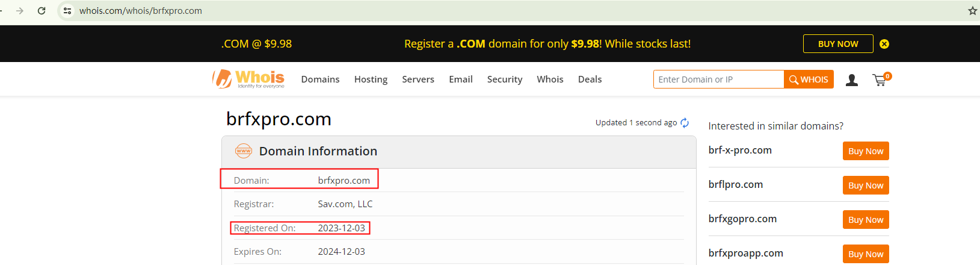Click the Enter Domain or IP field
Viewport: 980px width, 265px height.
pos(718,79)
